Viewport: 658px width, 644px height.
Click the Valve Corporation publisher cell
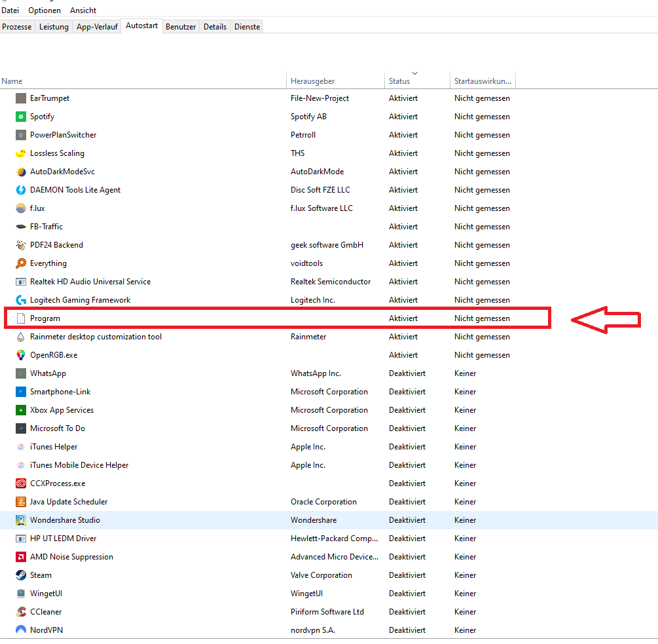[x=321, y=575]
